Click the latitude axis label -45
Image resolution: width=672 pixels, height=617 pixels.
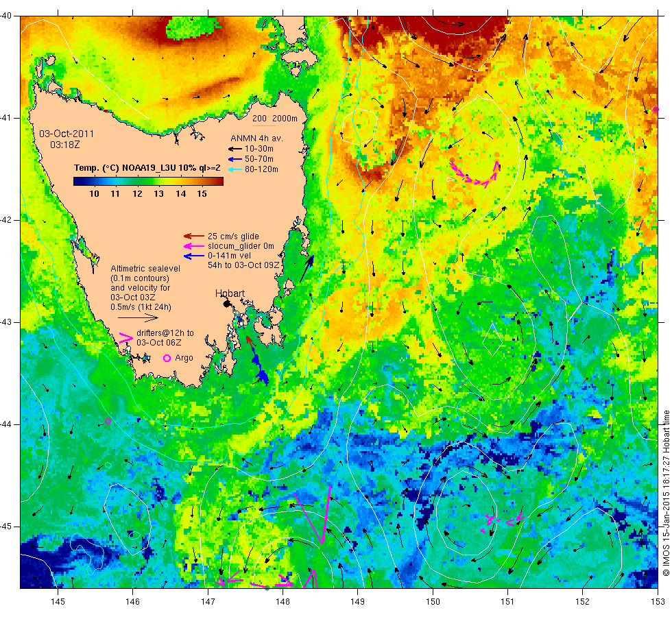click(x=6, y=527)
